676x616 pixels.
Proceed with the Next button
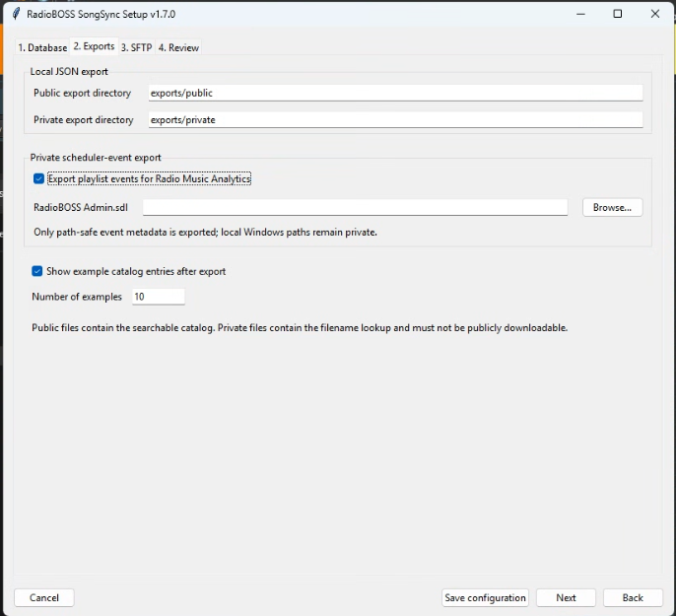pyautogui.click(x=566, y=597)
